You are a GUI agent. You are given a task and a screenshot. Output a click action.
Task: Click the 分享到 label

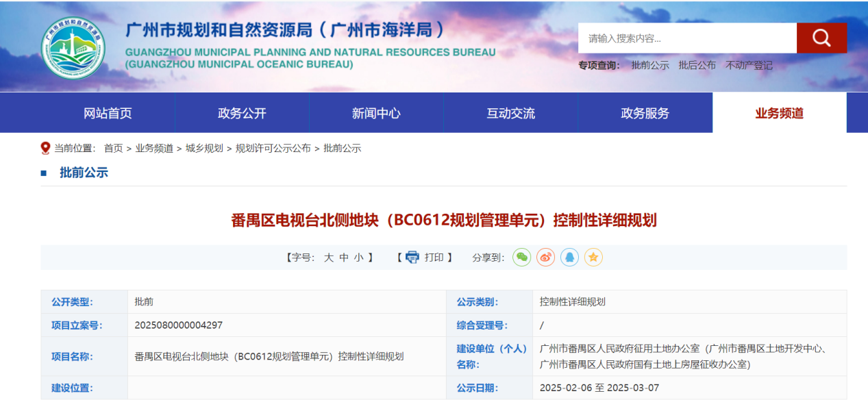pyautogui.click(x=488, y=258)
